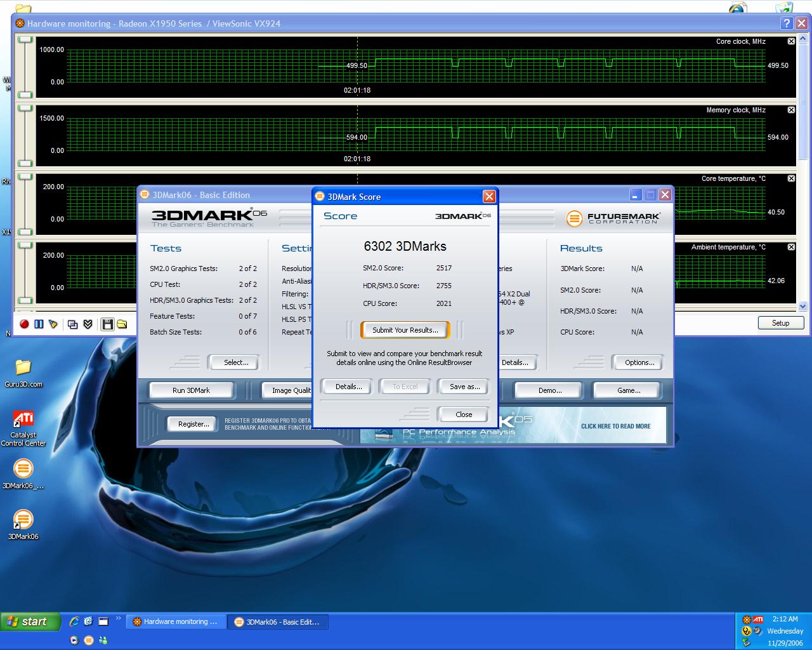This screenshot has width=812, height=650.
Task: Click the HDR/SM3.0 Score value 2755
Action: pyautogui.click(x=444, y=286)
